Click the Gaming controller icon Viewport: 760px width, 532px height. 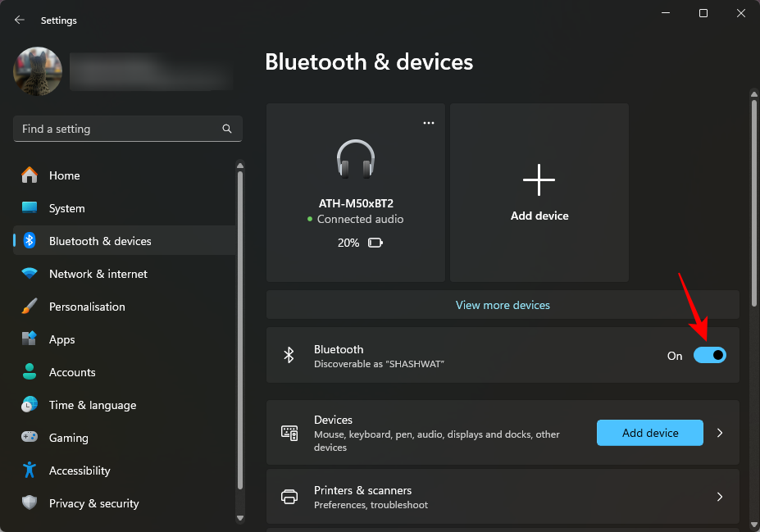[30, 438]
